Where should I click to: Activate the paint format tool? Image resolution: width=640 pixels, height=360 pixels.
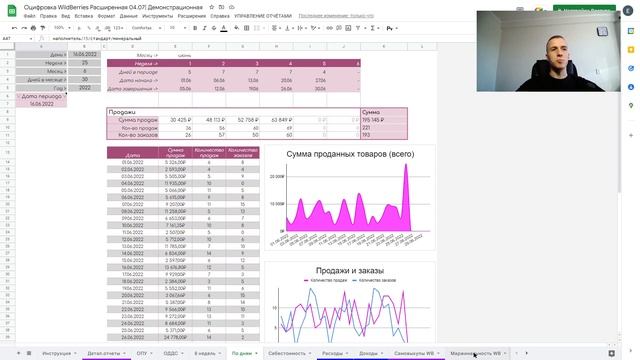[x=42, y=28]
